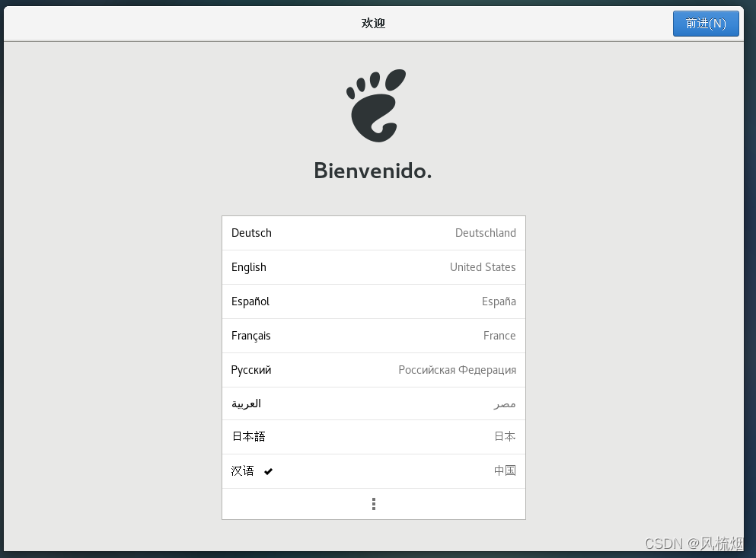Click the France region label

[x=499, y=336]
